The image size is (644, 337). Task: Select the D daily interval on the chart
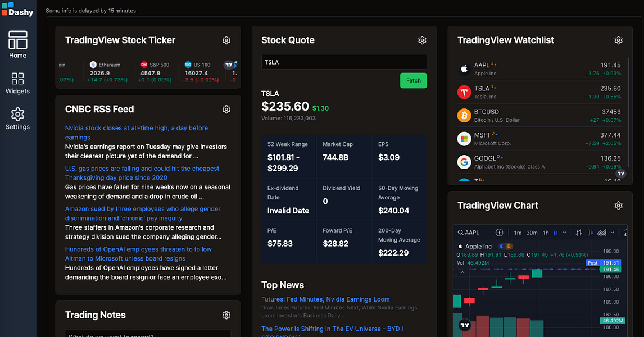(555, 233)
